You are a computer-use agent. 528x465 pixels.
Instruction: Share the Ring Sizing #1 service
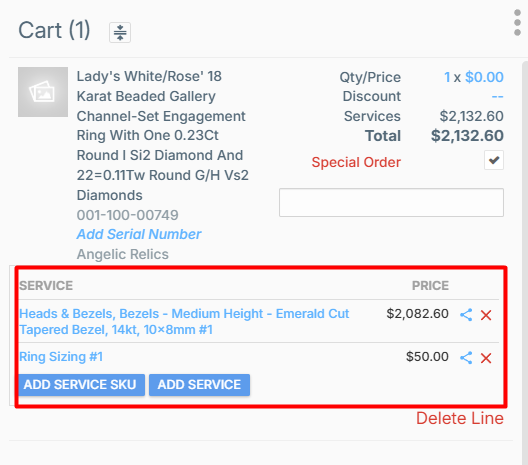coord(466,358)
